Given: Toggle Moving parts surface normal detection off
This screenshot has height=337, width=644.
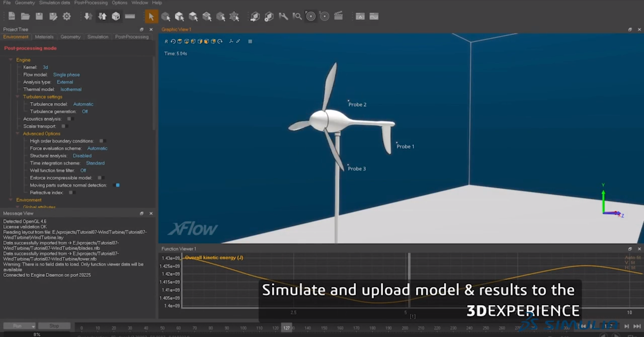Looking at the screenshot, I should [117, 185].
